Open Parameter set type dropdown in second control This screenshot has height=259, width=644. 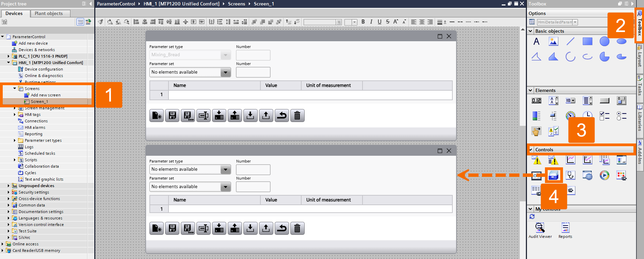coord(225,169)
